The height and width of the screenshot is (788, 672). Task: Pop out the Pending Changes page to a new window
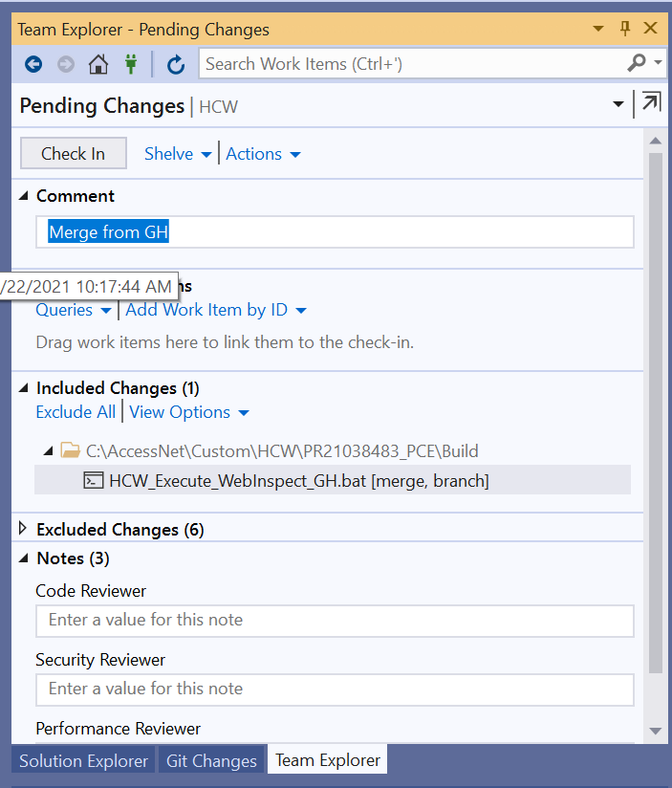tap(651, 103)
